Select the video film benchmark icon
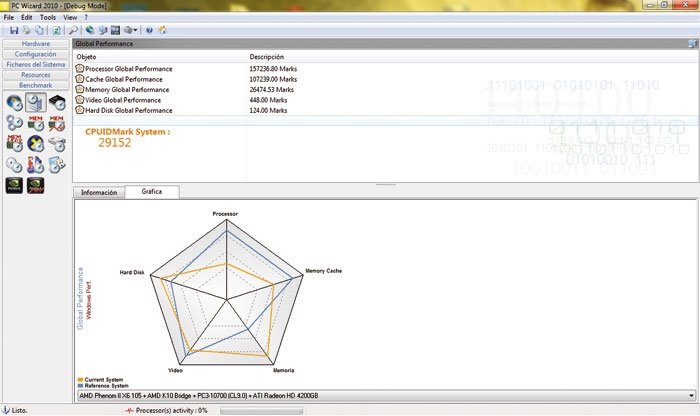This screenshot has height=416, width=700. 57,165
